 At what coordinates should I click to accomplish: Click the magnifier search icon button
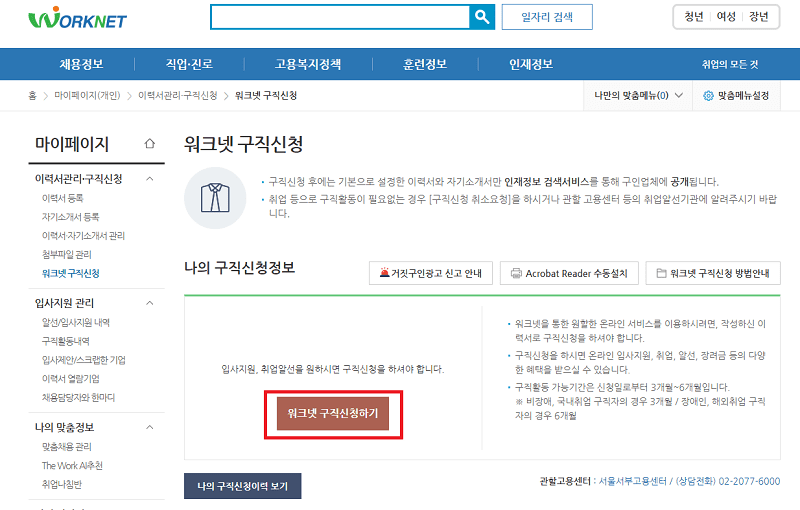click(x=482, y=17)
